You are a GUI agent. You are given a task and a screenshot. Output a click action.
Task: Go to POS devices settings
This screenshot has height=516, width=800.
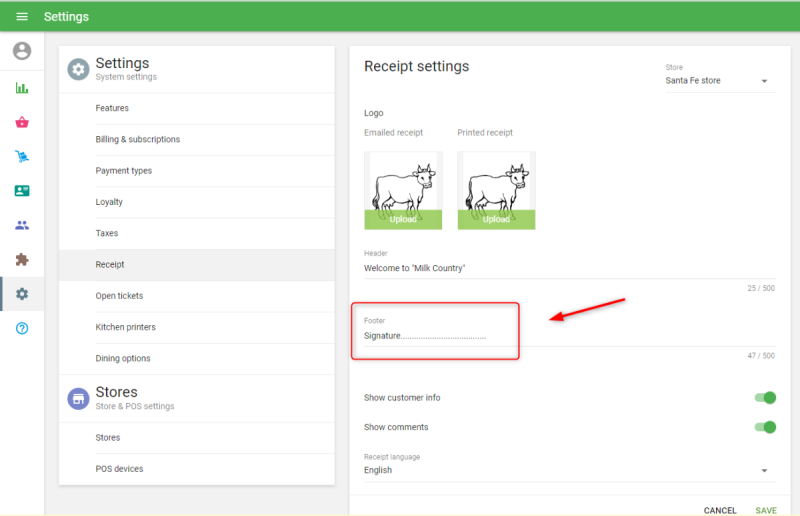point(119,469)
